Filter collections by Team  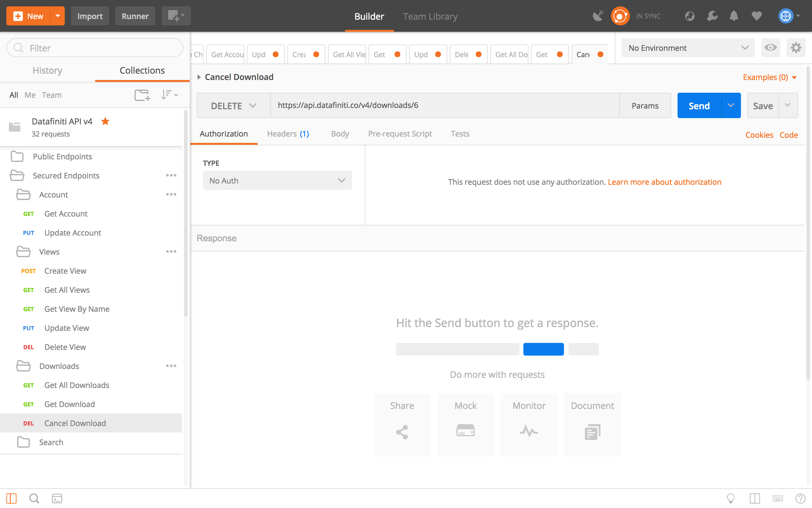click(x=52, y=95)
